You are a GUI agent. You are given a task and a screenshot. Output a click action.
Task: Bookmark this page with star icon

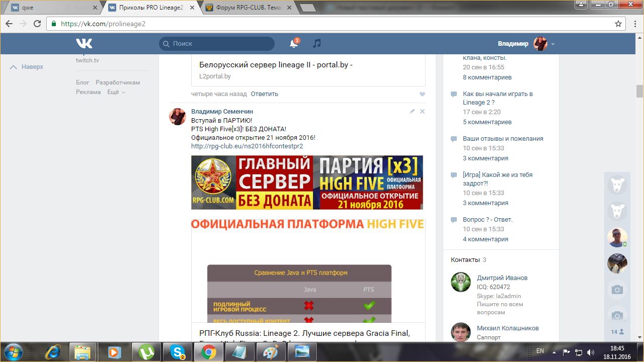(618, 24)
